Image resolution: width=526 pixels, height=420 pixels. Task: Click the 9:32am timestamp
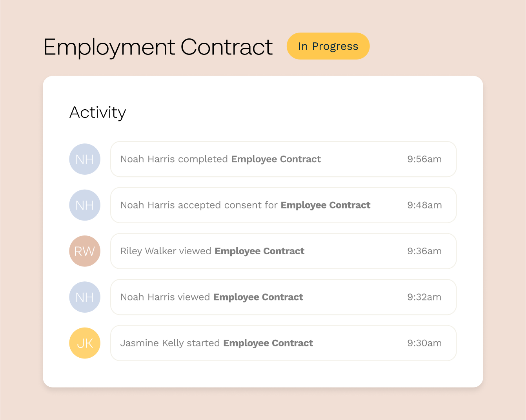[424, 297]
